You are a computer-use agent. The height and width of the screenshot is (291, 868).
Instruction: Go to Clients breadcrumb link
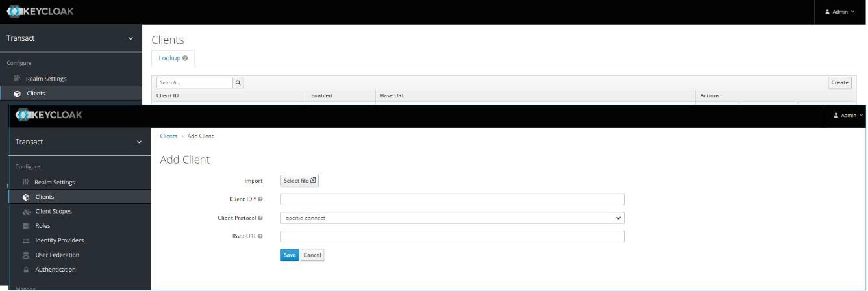tap(168, 136)
